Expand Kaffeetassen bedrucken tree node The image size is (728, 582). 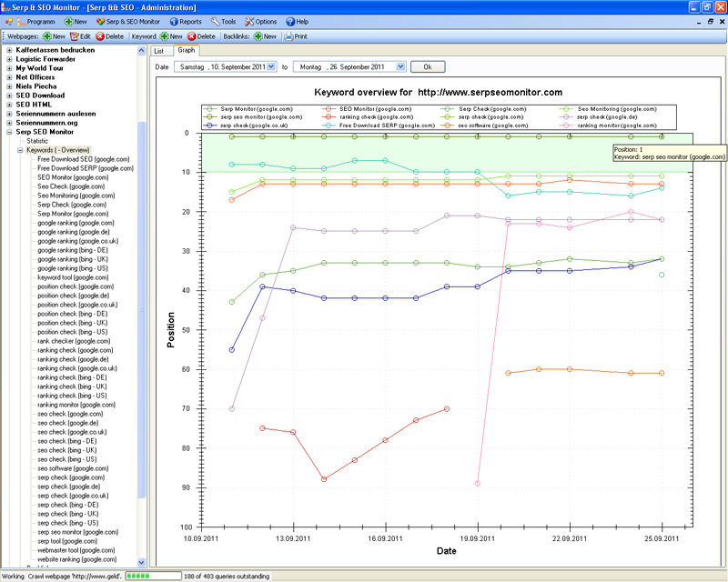coord(9,50)
